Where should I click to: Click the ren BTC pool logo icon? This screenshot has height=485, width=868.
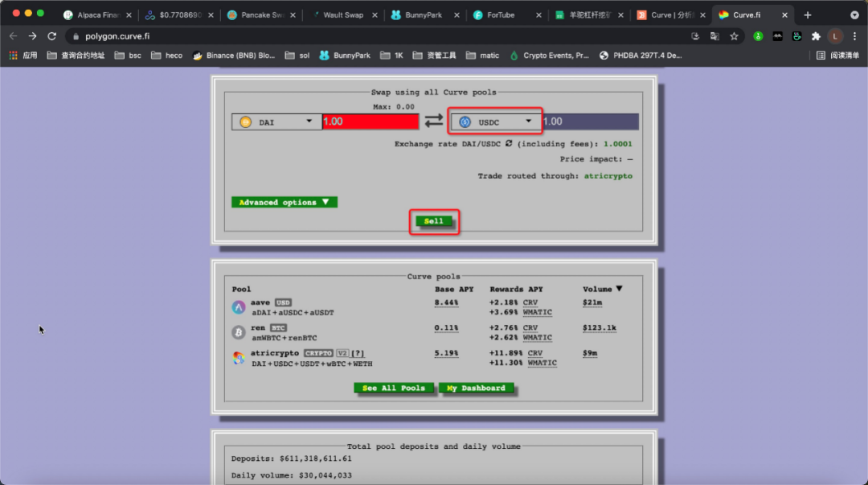pyautogui.click(x=239, y=332)
